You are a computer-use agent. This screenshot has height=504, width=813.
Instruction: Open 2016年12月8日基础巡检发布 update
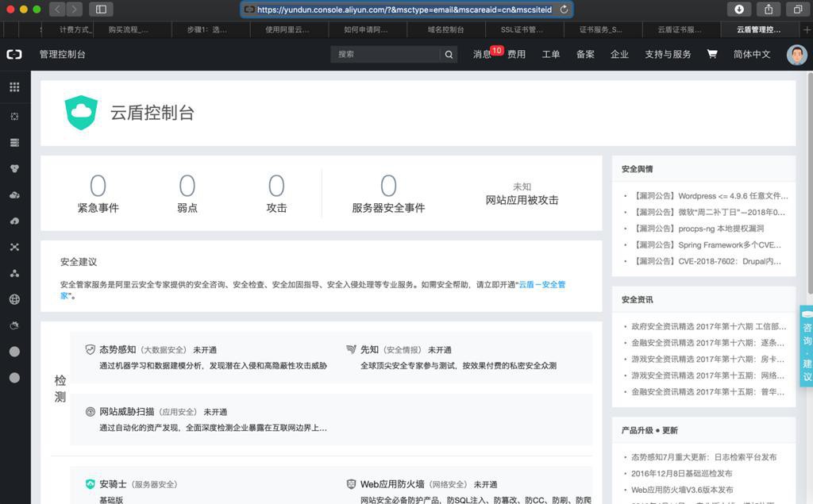[682, 473]
